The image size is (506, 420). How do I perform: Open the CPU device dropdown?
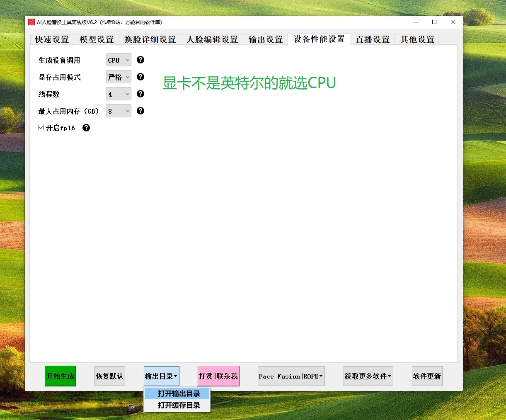coord(119,60)
